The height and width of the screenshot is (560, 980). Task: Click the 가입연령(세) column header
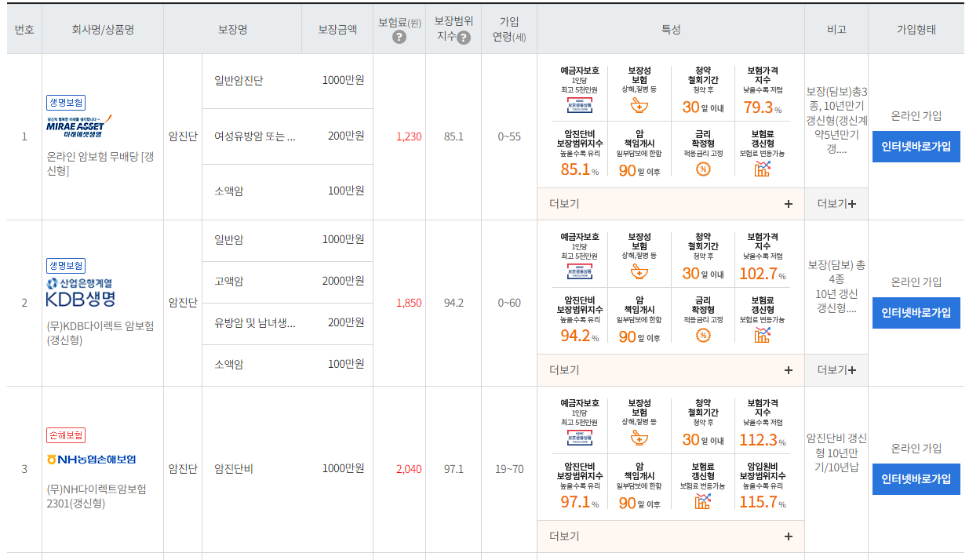click(x=509, y=30)
